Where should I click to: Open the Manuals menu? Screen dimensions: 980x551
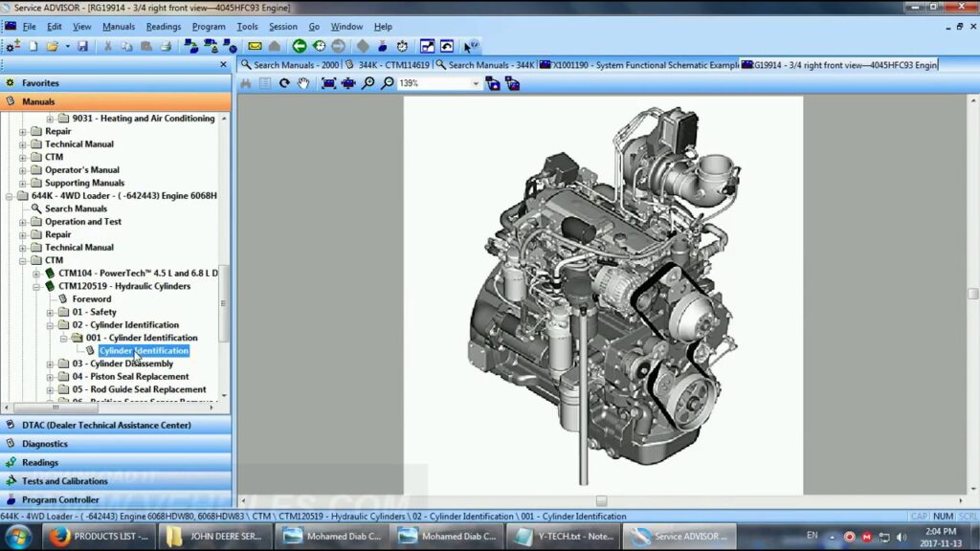coord(119,26)
